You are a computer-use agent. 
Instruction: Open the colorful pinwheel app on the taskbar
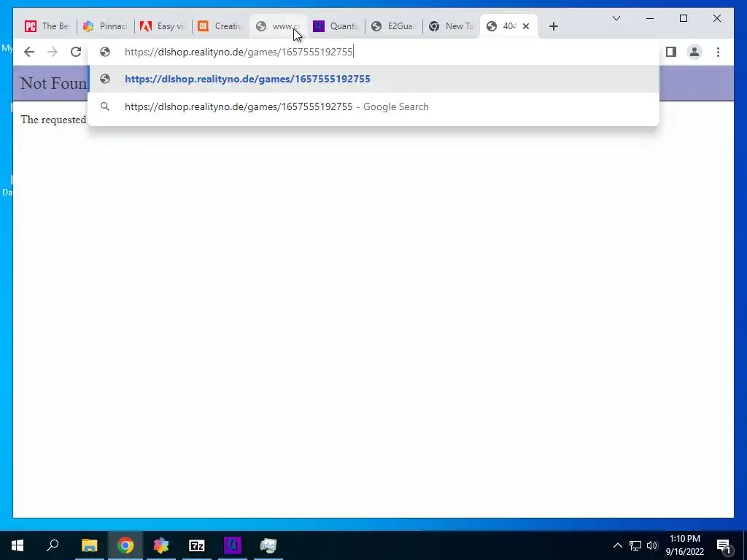tap(161, 545)
